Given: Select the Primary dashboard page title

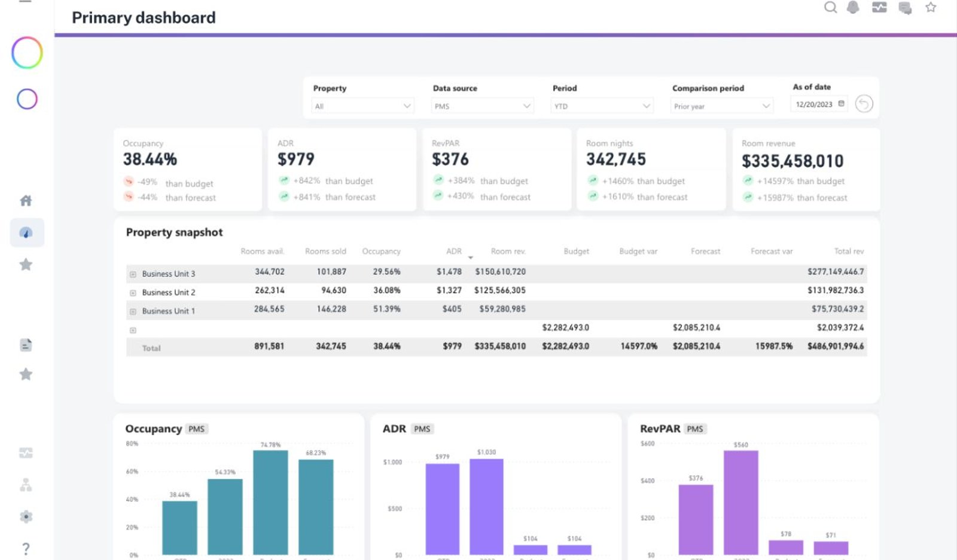Looking at the screenshot, I should [144, 17].
